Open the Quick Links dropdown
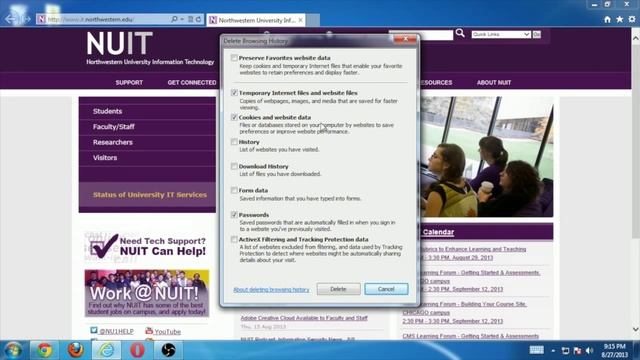The height and width of the screenshot is (360, 640). pos(501,34)
